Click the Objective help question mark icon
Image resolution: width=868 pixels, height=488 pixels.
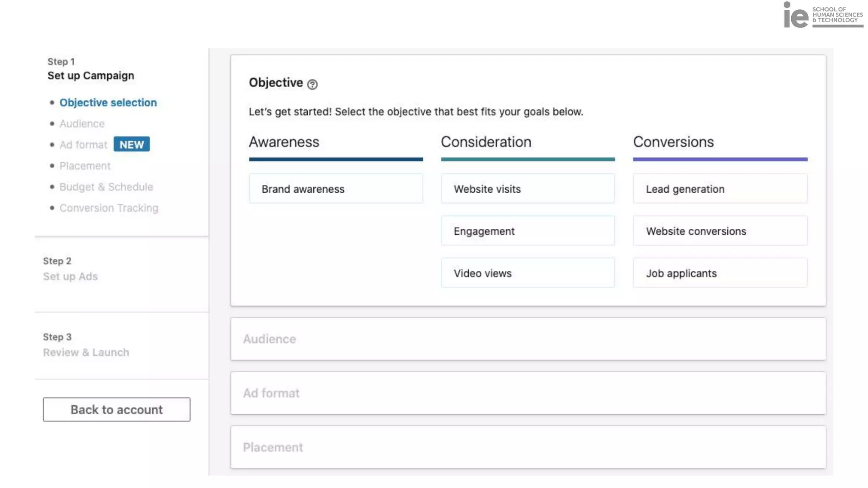point(312,84)
